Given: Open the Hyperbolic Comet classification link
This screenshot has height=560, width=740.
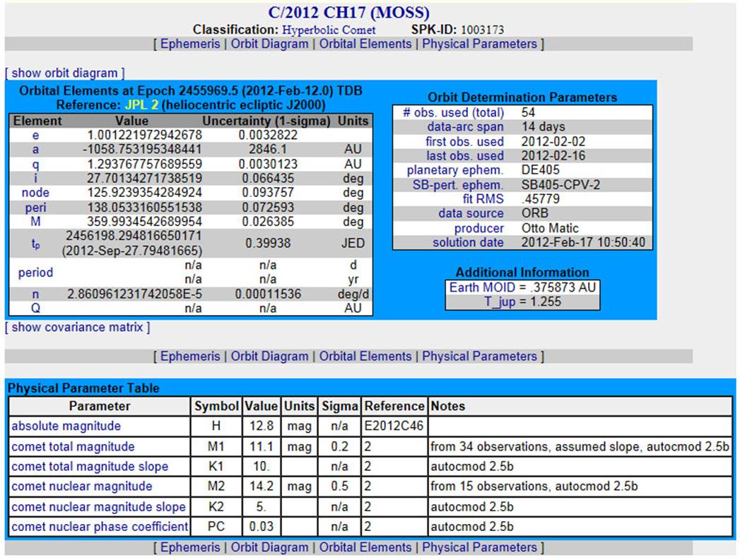Looking at the screenshot, I should [x=329, y=30].
